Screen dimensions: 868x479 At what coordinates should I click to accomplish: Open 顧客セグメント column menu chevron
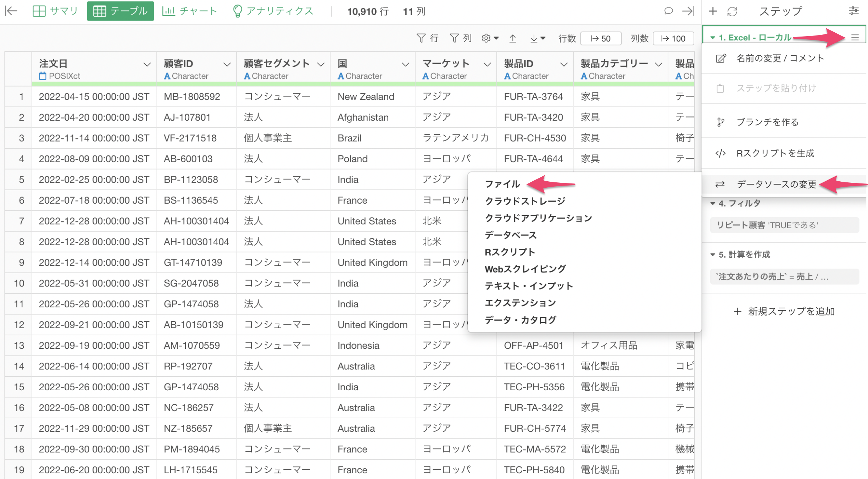pyautogui.click(x=321, y=64)
